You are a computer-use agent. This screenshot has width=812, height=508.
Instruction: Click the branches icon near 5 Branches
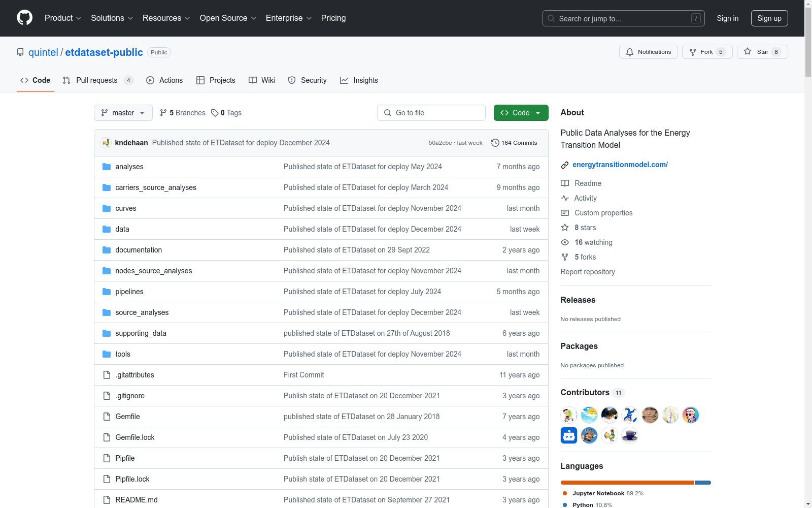163,113
